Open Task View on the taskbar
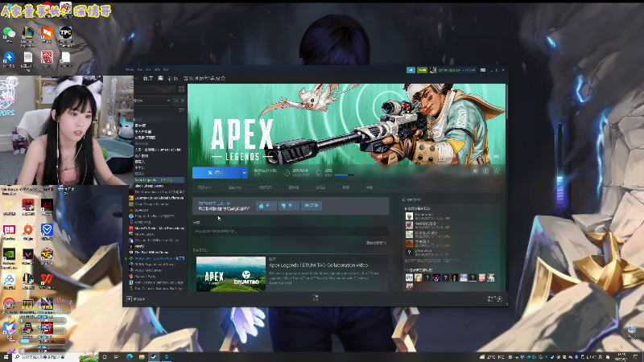The image size is (644, 362). (x=117, y=357)
